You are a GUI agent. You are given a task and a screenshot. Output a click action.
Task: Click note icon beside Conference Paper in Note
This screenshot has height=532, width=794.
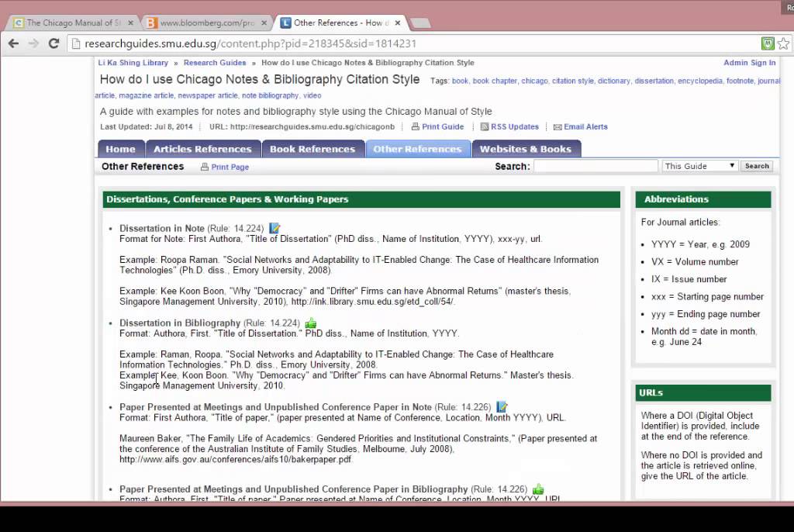tap(502, 407)
